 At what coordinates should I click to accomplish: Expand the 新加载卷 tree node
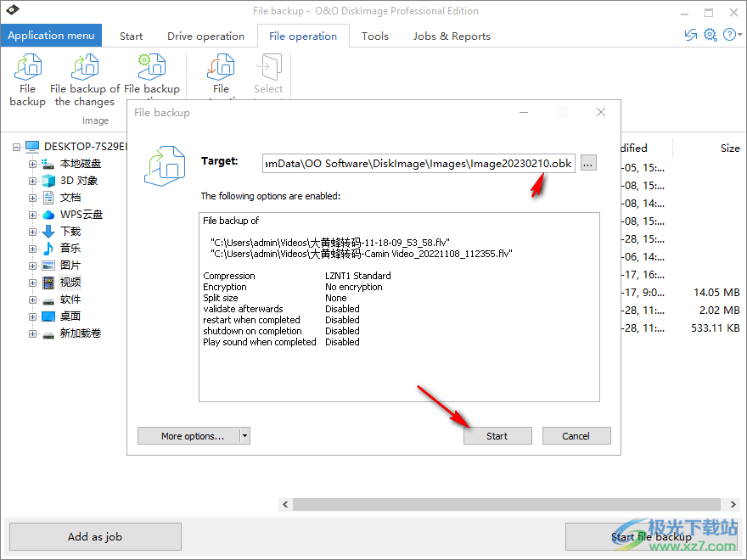(x=31, y=333)
